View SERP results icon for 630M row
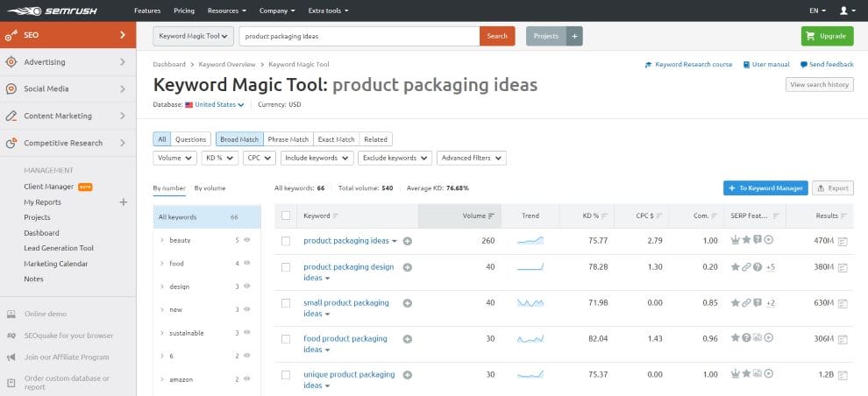The height and width of the screenshot is (396, 868). [843, 304]
